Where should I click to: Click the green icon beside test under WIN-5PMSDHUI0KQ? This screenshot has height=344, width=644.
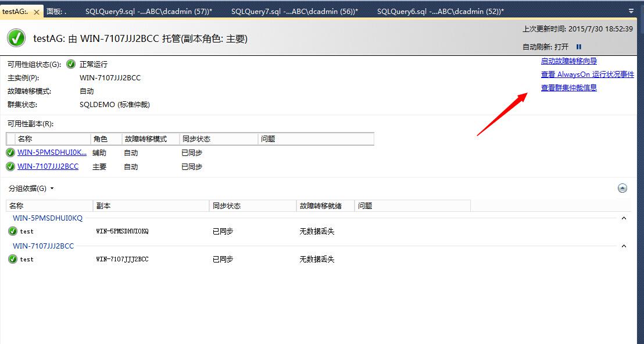click(x=13, y=231)
